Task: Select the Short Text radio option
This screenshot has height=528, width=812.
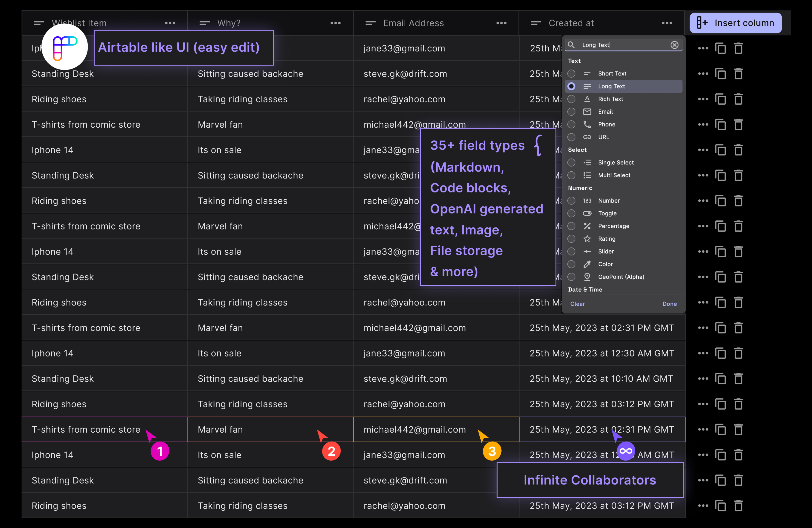Action: tap(572, 73)
